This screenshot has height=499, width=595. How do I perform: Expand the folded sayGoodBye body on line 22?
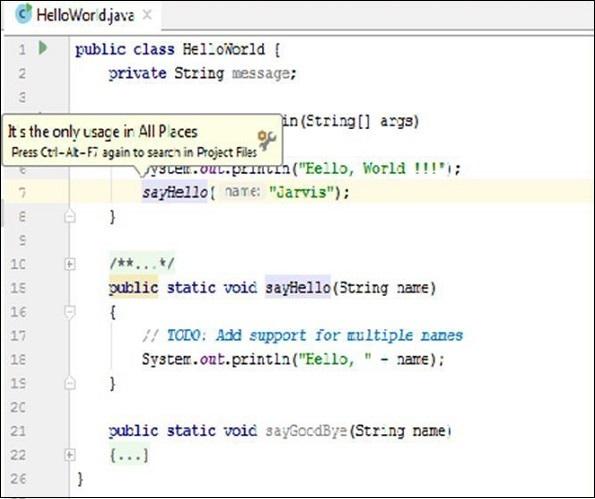(69, 455)
